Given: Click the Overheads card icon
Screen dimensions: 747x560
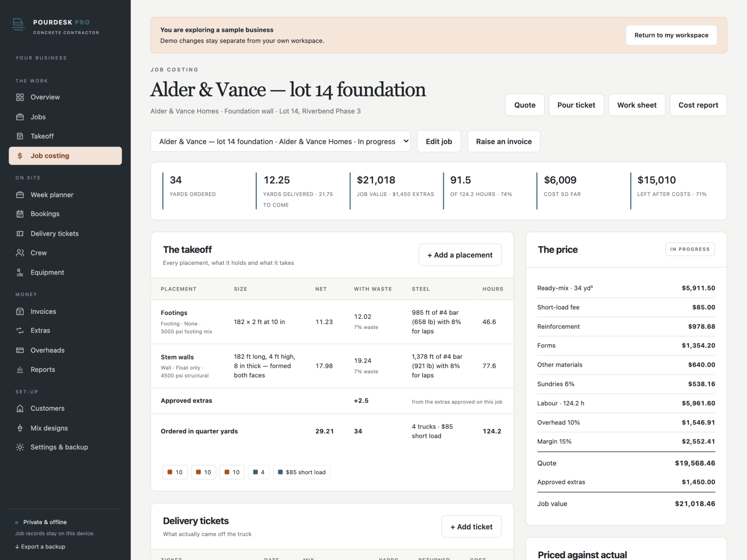Looking at the screenshot, I should pos(20,350).
